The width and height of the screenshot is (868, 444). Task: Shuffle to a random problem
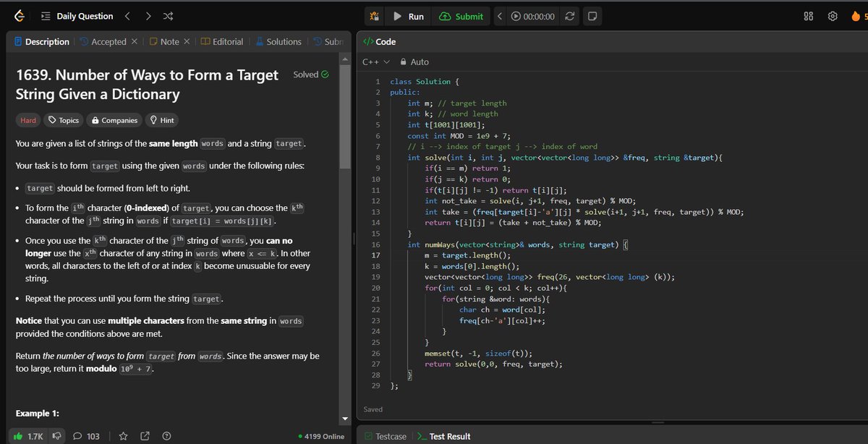click(166, 15)
